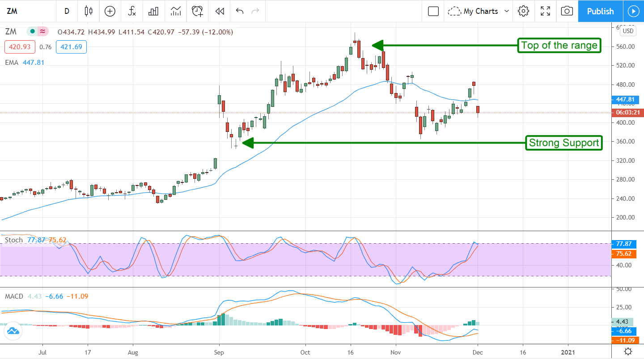Toggle the pink approximate data indicator
This screenshot has height=359, width=644.
pyautogui.click(x=43, y=32)
